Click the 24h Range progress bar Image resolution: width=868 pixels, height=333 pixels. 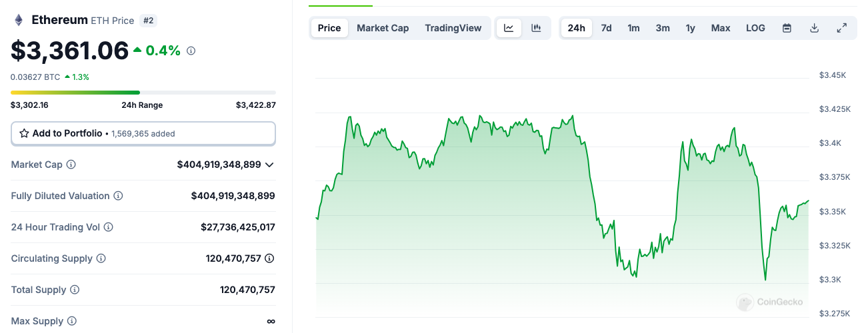143,92
